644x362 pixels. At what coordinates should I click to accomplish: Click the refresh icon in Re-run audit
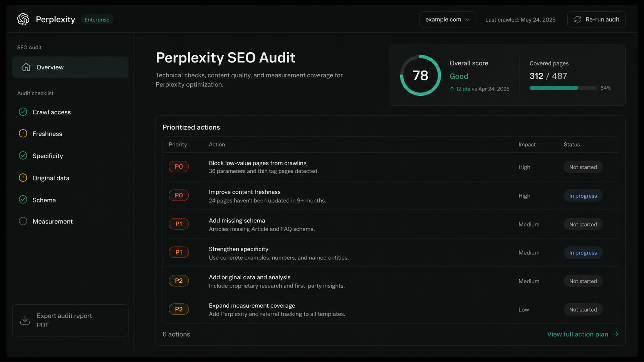(577, 19)
